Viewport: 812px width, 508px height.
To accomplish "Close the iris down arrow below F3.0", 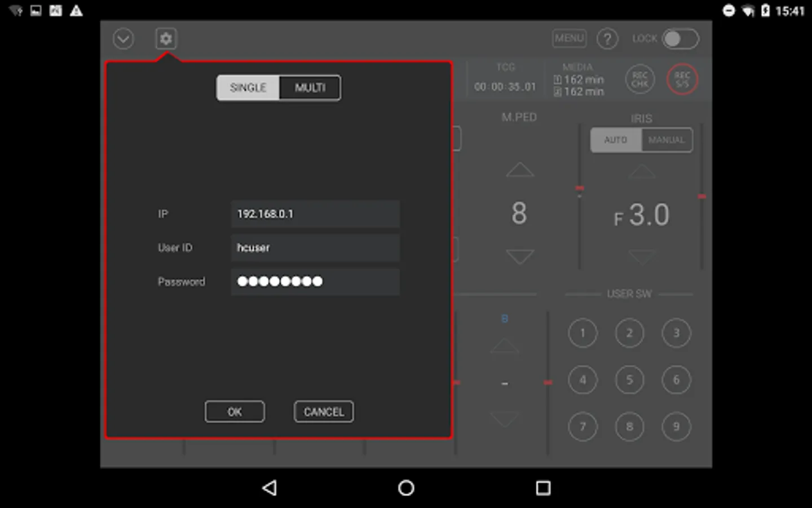I will [x=642, y=258].
